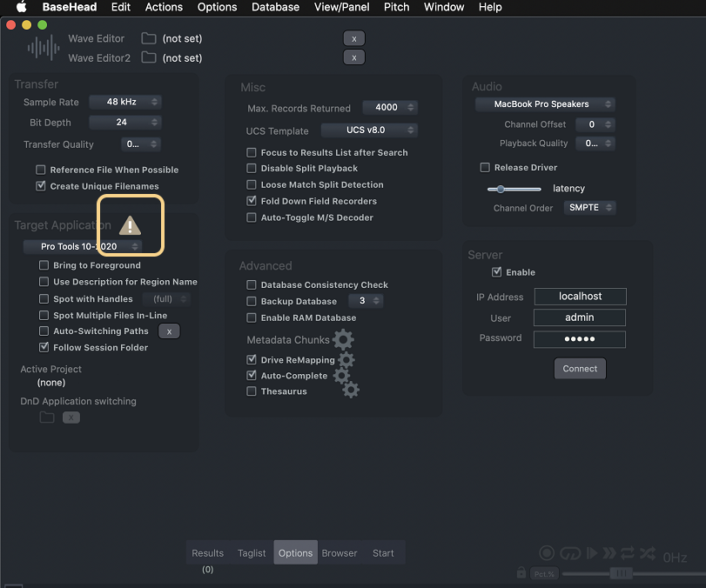Screen dimensions: 706x588
Task: Open the Max. Records Returned dropdown
Action: [390, 107]
